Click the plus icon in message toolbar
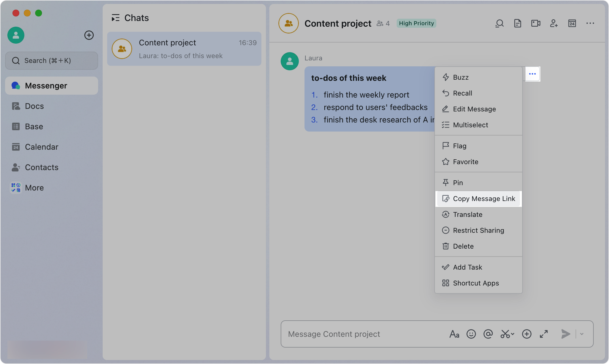 526,334
